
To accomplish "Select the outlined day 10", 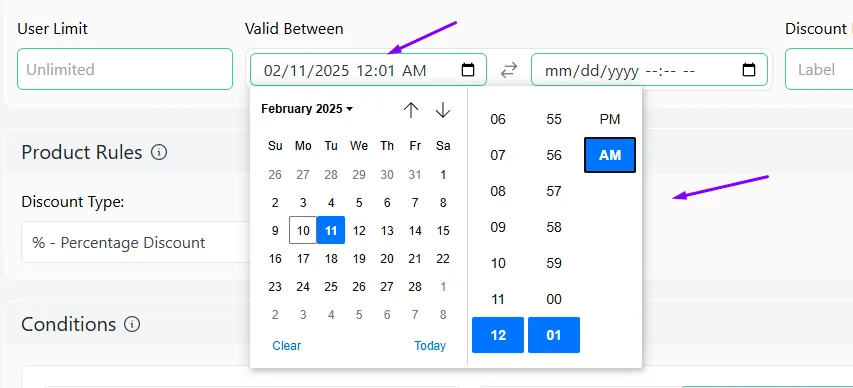I will tap(303, 231).
